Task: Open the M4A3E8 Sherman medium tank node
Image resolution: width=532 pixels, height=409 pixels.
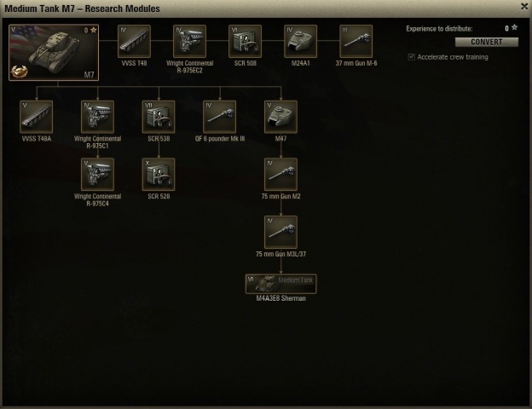Action: point(281,284)
